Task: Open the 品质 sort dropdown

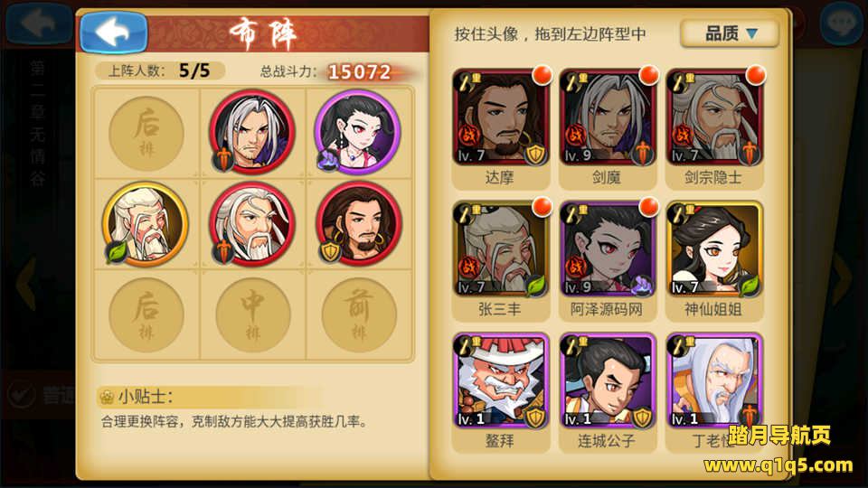Action: pyautogui.click(x=730, y=33)
